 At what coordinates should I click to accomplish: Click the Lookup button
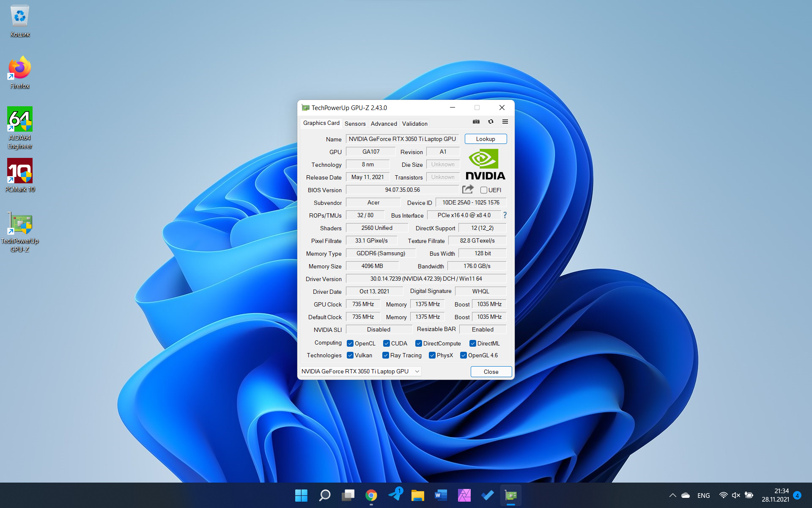pos(486,139)
